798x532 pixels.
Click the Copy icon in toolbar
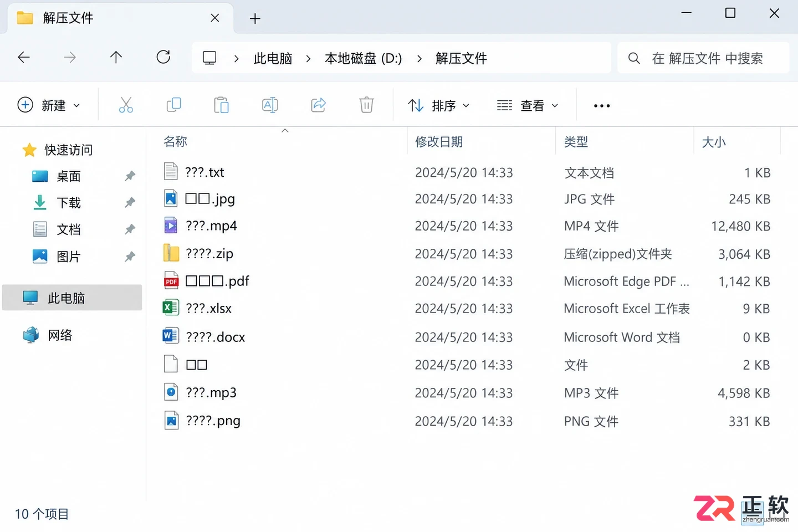174,105
